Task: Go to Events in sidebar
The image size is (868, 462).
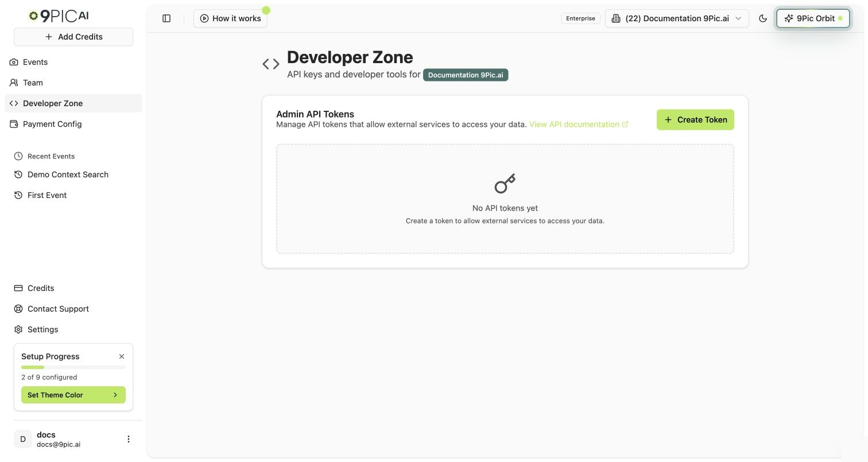Action: [73, 62]
